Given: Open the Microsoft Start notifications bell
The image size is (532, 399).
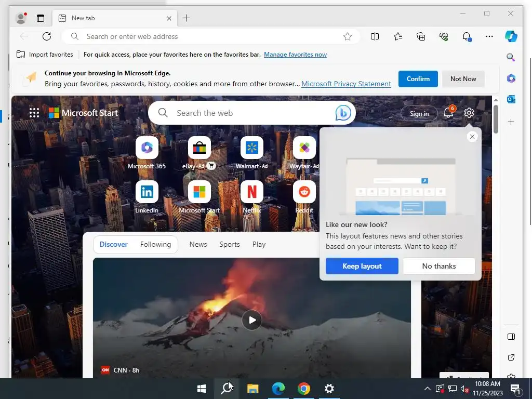Looking at the screenshot, I should pos(448,112).
